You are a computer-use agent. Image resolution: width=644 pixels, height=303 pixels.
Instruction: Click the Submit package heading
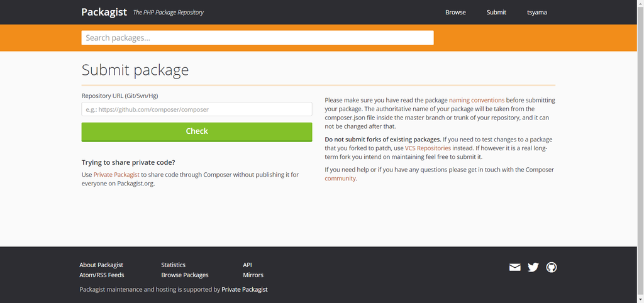(135, 70)
